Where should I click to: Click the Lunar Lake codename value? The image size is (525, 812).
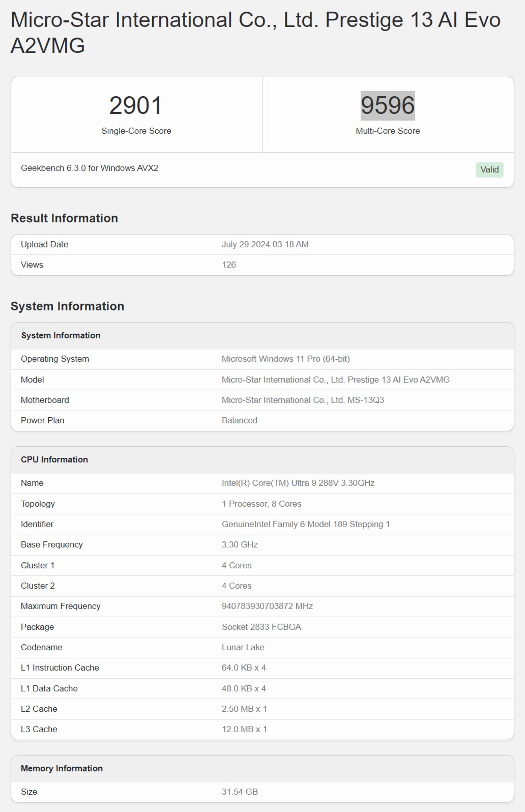pos(243,647)
